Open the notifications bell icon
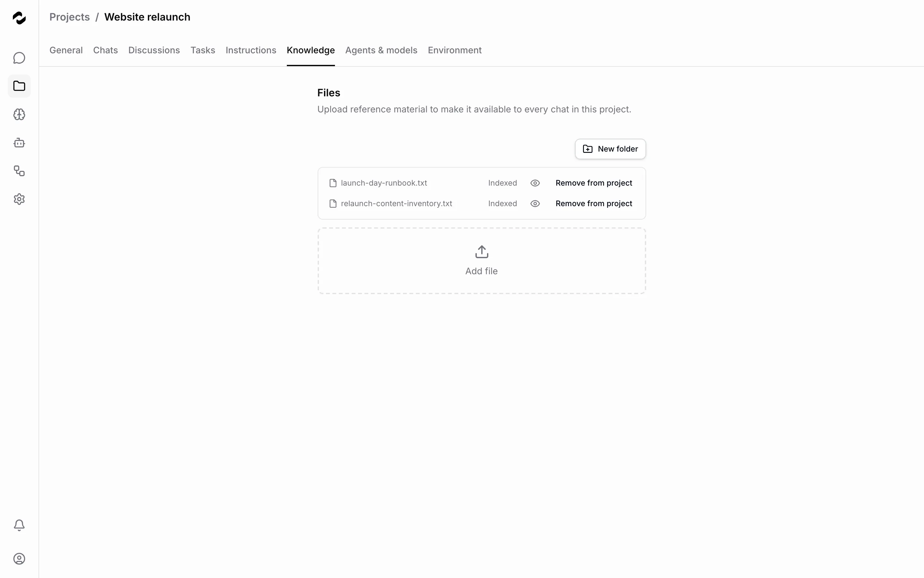This screenshot has width=924, height=578. (19, 525)
